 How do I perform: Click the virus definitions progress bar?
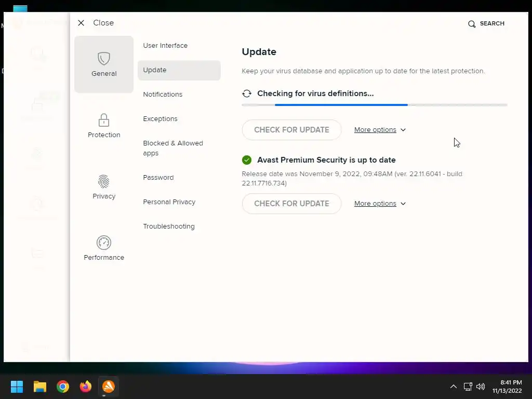coord(375,105)
